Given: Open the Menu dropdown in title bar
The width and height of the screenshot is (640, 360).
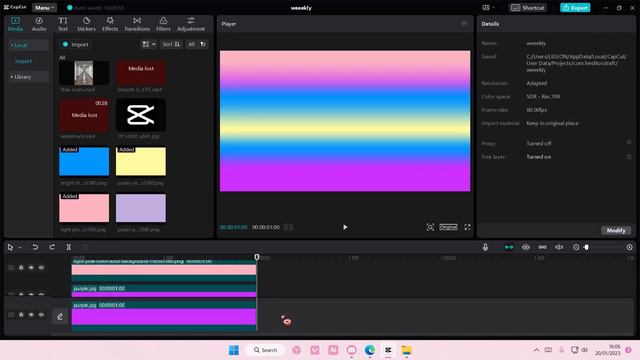Looking at the screenshot, I should point(44,8).
